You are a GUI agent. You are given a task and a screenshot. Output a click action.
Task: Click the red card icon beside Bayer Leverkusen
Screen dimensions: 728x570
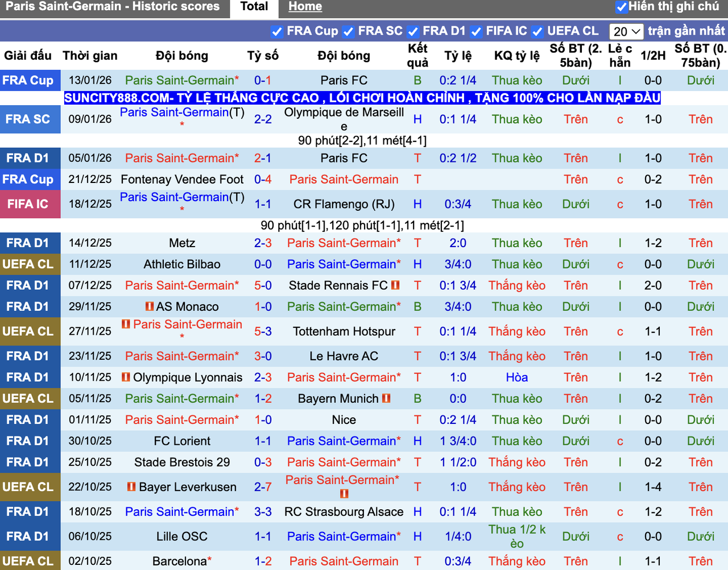tap(132, 486)
